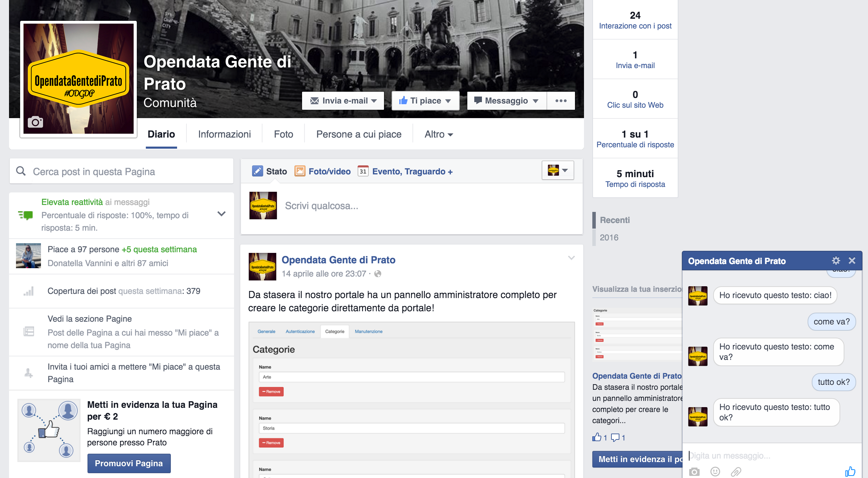Click the paperclip attachment icon in chat
This screenshot has height=478, width=868.
click(736, 471)
